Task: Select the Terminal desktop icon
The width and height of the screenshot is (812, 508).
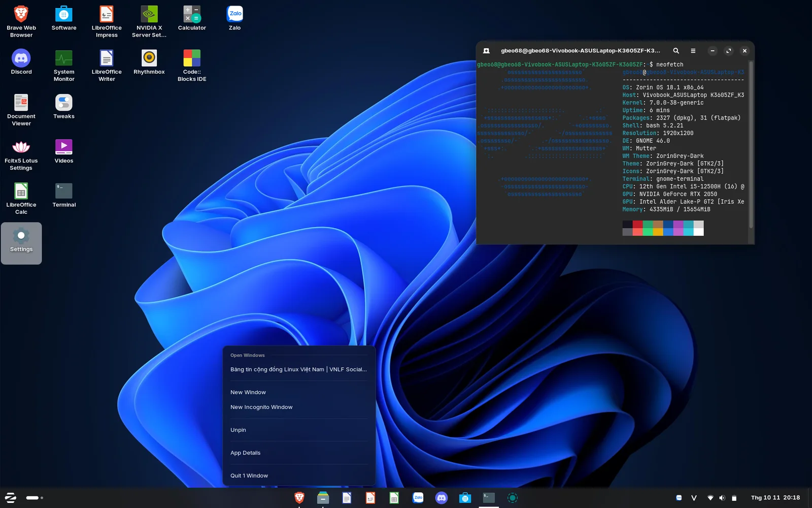Action: pos(64,195)
